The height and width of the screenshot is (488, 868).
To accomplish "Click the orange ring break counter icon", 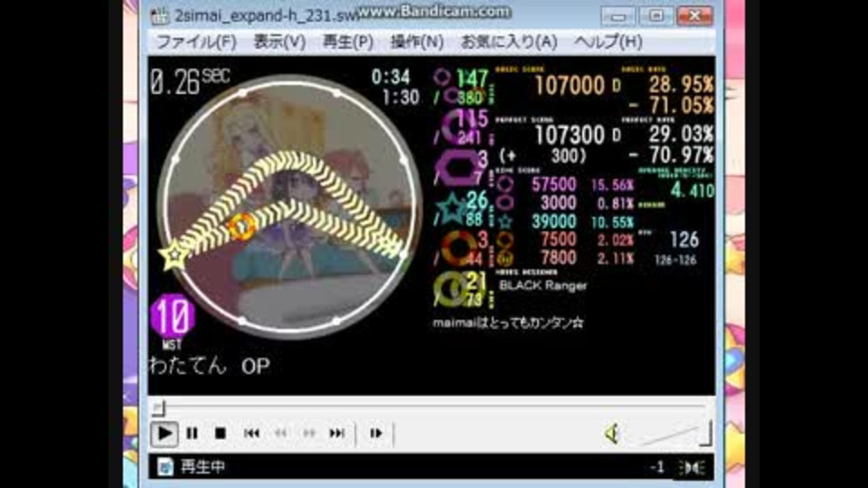I will 458,248.
